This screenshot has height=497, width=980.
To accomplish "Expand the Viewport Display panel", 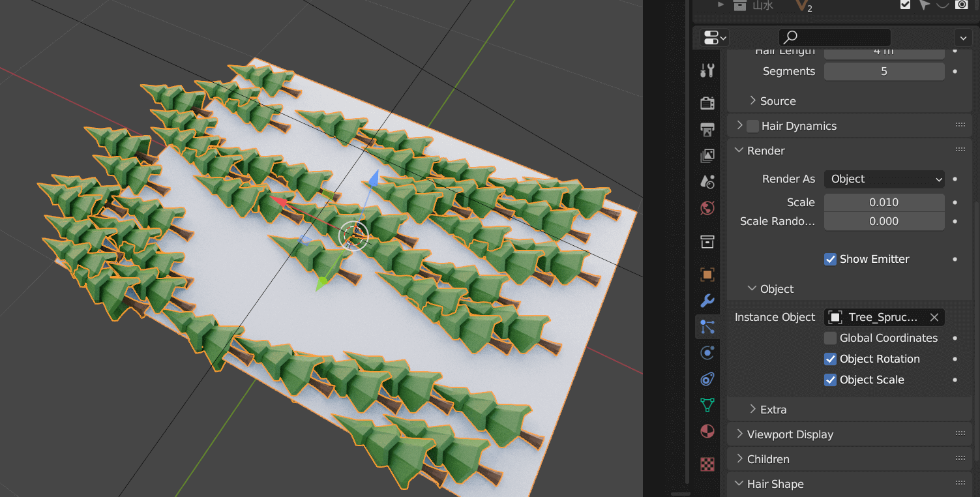I will point(790,434).
